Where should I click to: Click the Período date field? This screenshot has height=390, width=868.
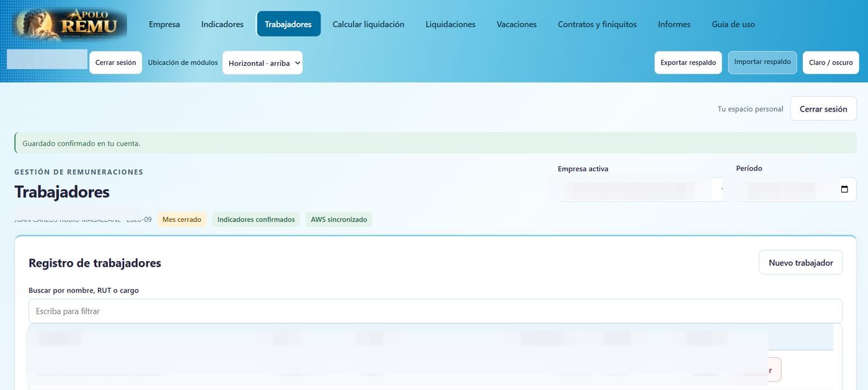point(797,189)
